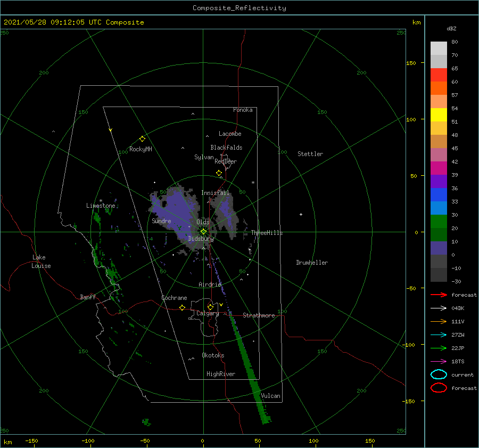Select the magenta 39-42 dBZ color swatch
Image resolution: width=479 pixels, height=448 pixels.
(439, 168)
